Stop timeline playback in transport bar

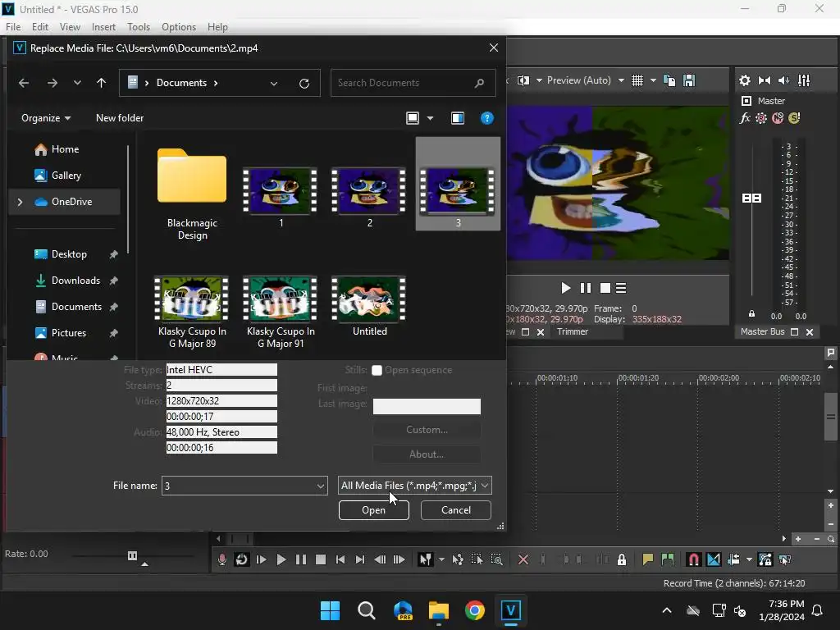click(321, 559)
